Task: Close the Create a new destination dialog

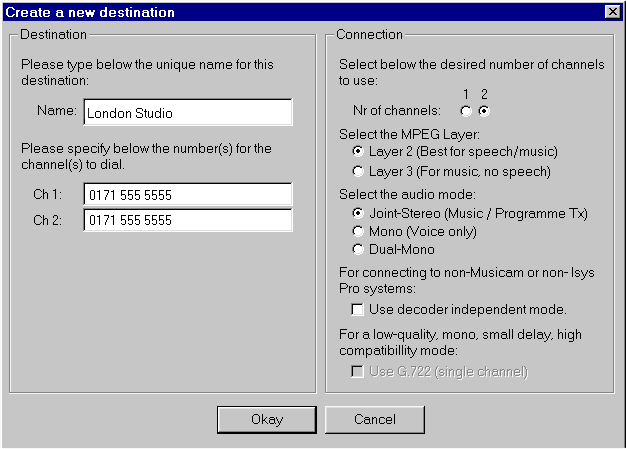Action: (x=612, y=12)
